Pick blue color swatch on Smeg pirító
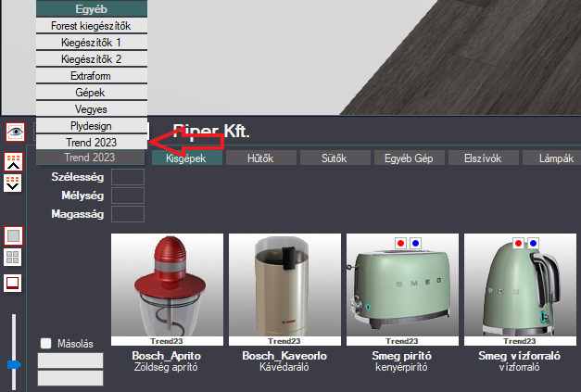Image resolution: width=581 pixels, height=392 pixels. point(415,243)
